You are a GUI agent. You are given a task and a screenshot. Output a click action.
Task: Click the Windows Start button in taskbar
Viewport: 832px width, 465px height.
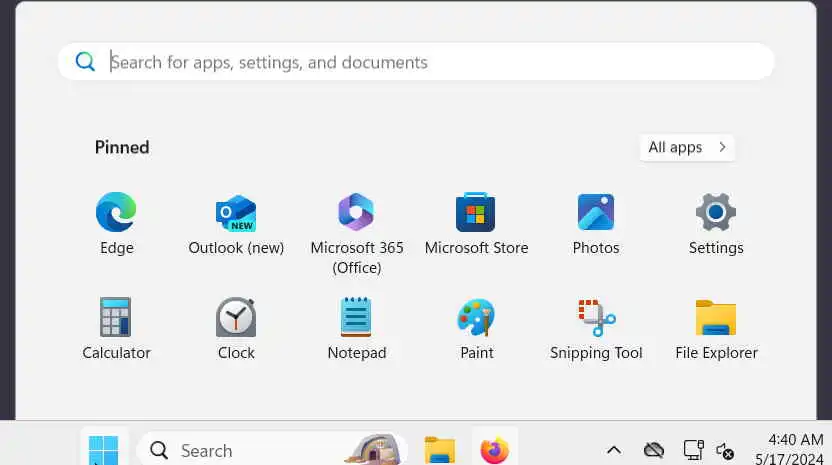tap(104, 450)
